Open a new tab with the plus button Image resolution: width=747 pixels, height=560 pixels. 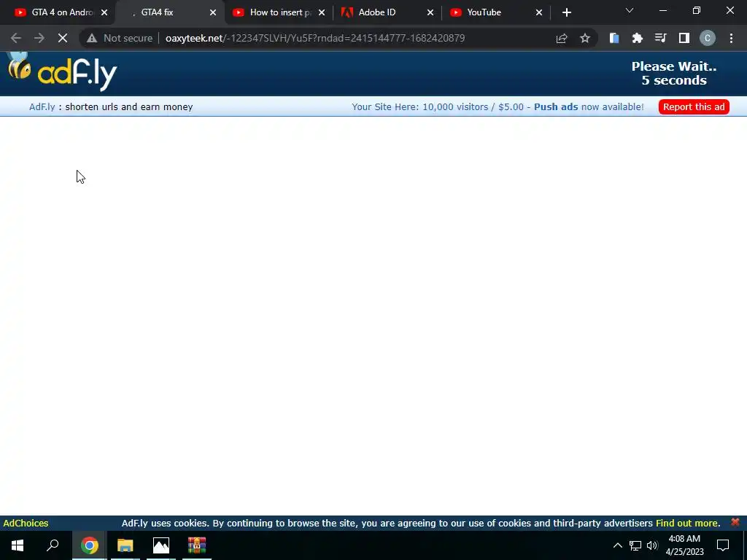point(566,12)
